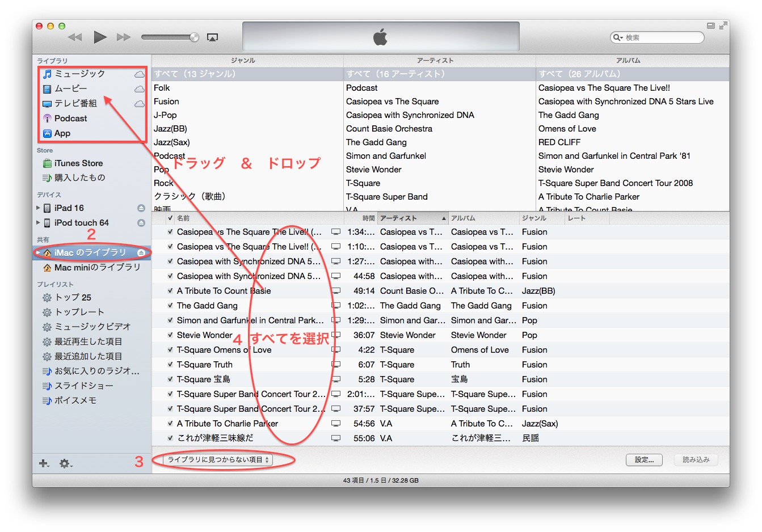Click the rewind previous track button
Screen dimensions: 762x532
[x=75, y=37]
